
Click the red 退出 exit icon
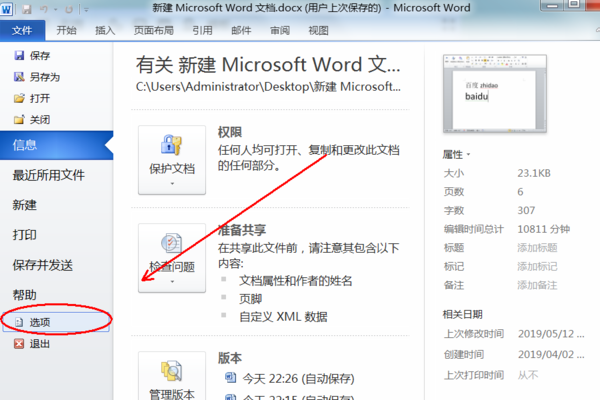(x=19, y=344)
